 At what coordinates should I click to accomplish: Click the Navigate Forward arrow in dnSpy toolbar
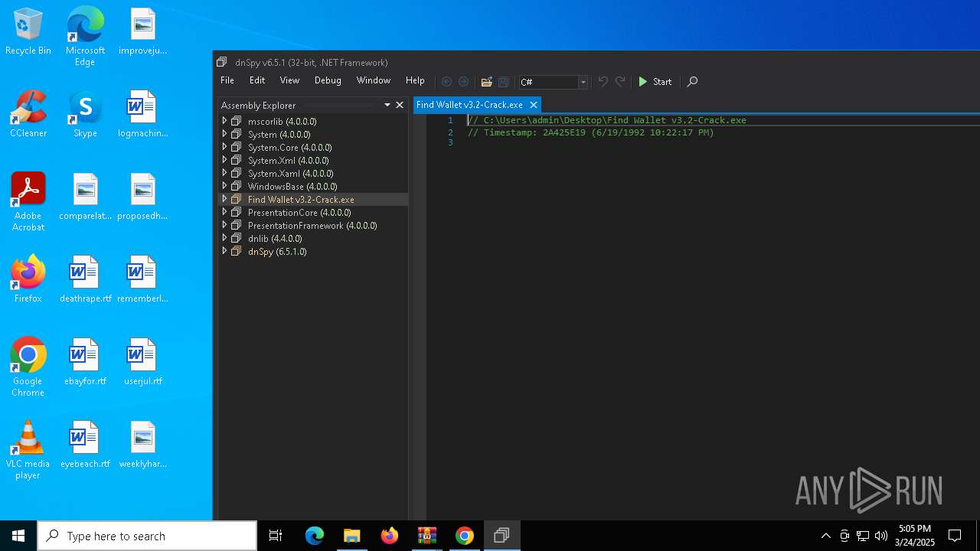coord(463,82)
